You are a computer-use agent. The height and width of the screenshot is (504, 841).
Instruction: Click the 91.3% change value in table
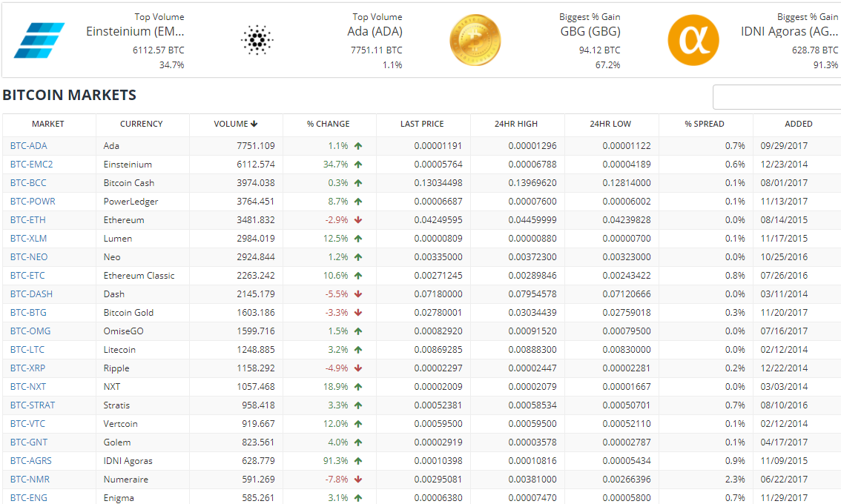[336, 460]
